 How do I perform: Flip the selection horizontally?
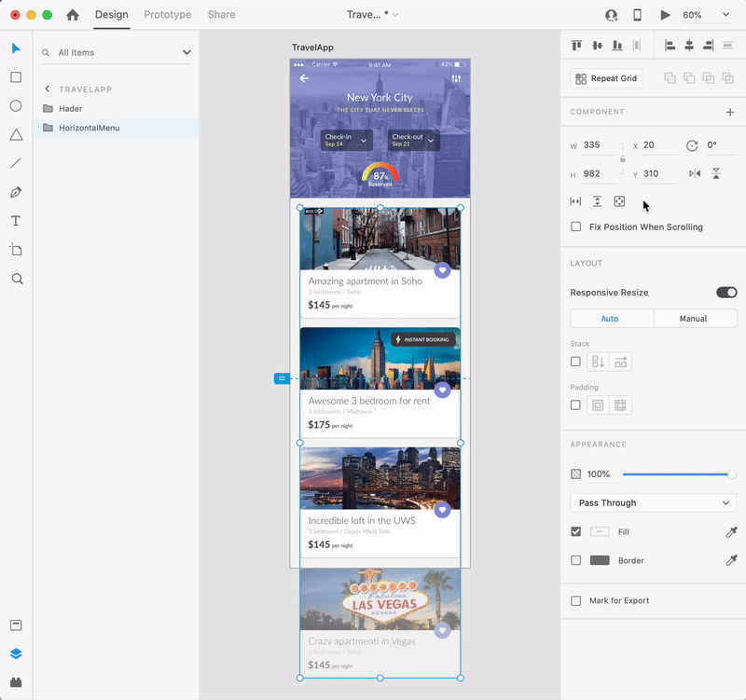pos(694,173)
